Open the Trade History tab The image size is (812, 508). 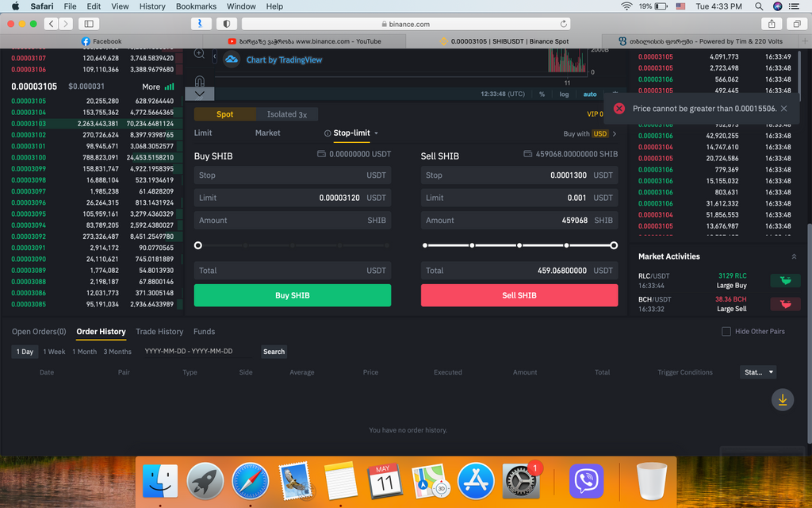[x=159, y=332]
